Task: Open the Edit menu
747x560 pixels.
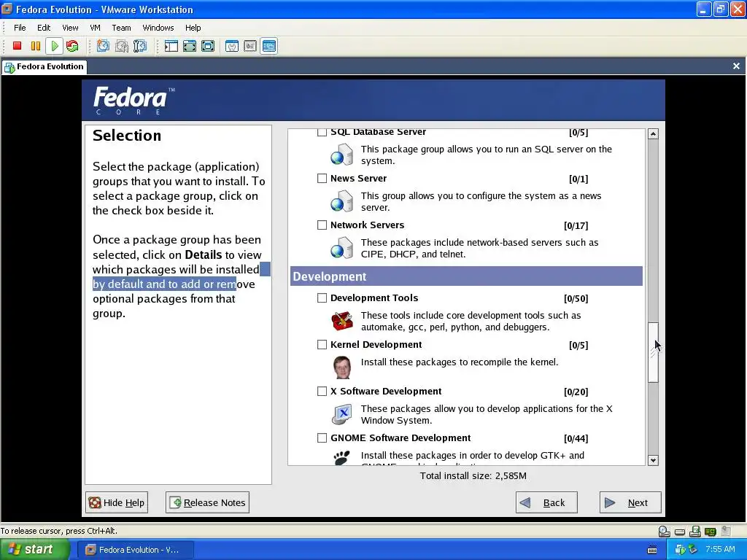Action: [44, 28]
